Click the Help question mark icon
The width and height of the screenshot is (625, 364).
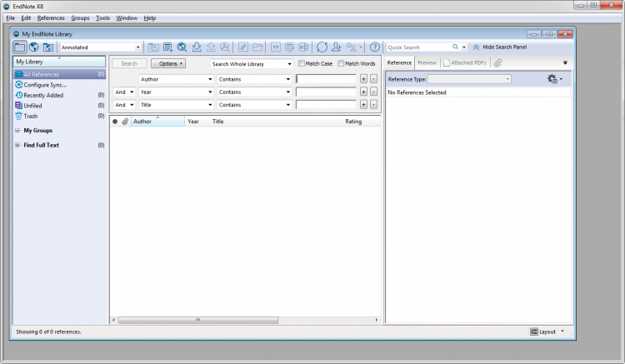click(375, 47)
